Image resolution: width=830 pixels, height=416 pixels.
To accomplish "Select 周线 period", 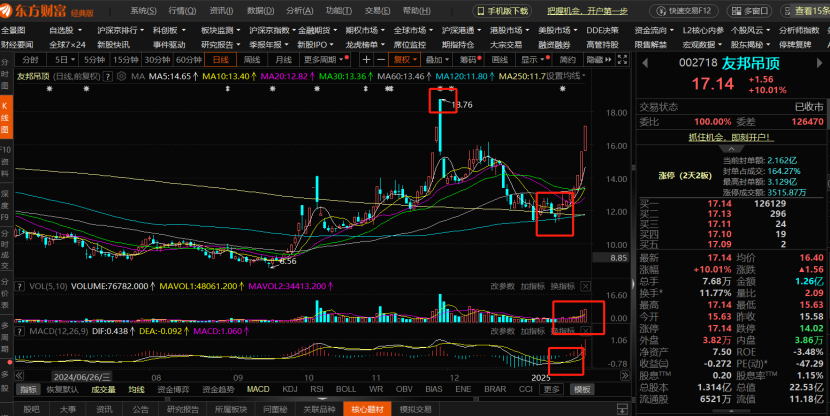I will [252, 60].
